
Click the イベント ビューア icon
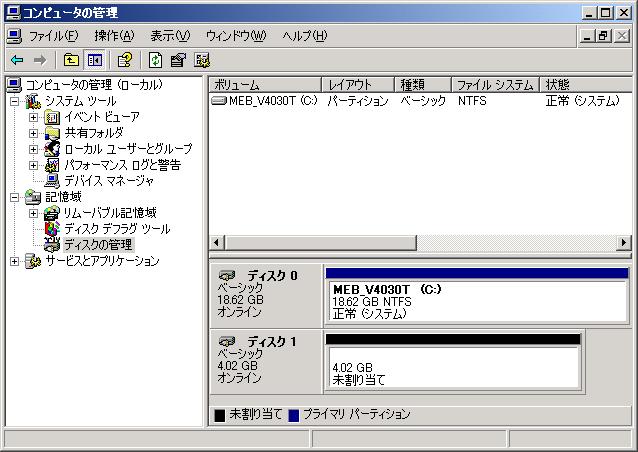[52, 118]
